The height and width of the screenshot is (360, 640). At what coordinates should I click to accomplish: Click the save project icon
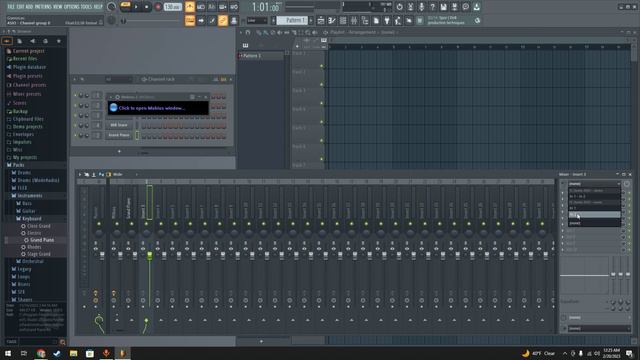[x=443, y=7]
